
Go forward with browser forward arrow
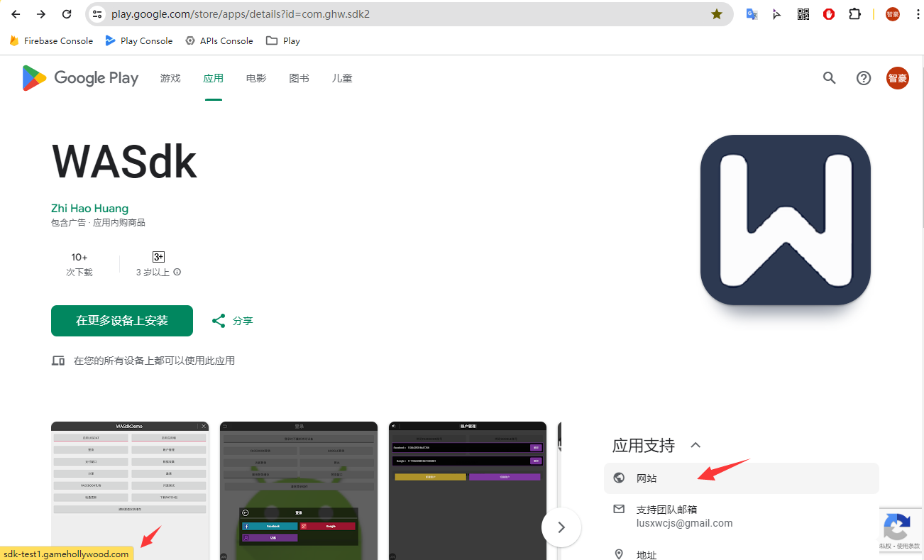tap(41, 14)
